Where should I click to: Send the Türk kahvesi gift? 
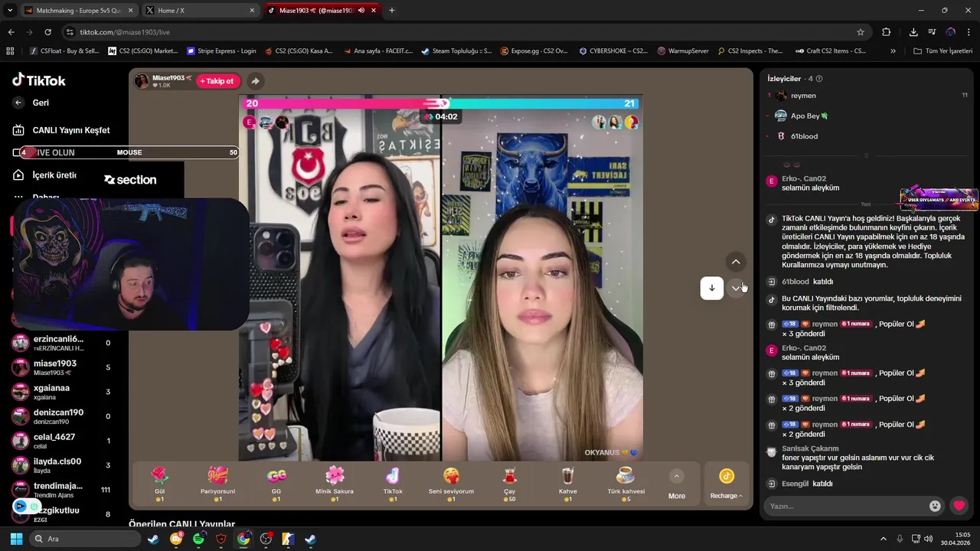626,484
